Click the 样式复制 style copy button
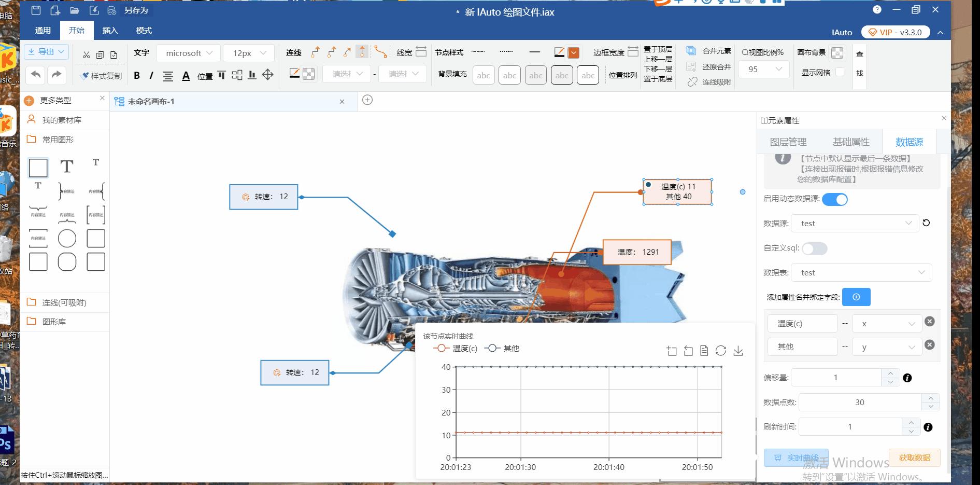This screenshot has width=980, height=485. pyautogui.click(x=102, y=76)
